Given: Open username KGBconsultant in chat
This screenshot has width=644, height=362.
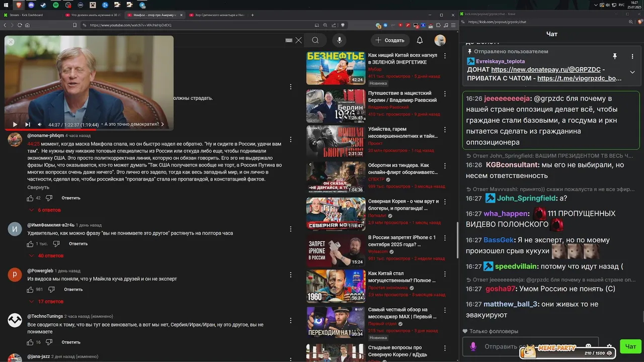Looking at the screenshot, I should pos(512,165).
